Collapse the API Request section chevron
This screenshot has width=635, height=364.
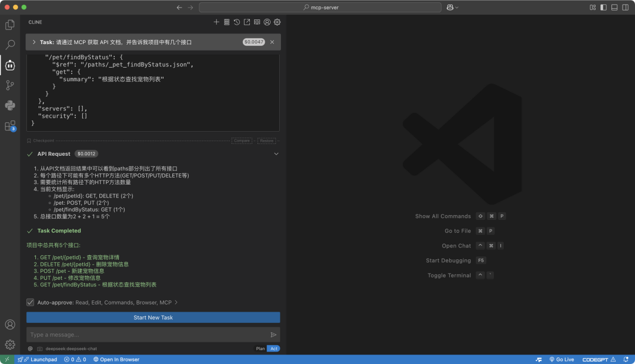(276, 153)
